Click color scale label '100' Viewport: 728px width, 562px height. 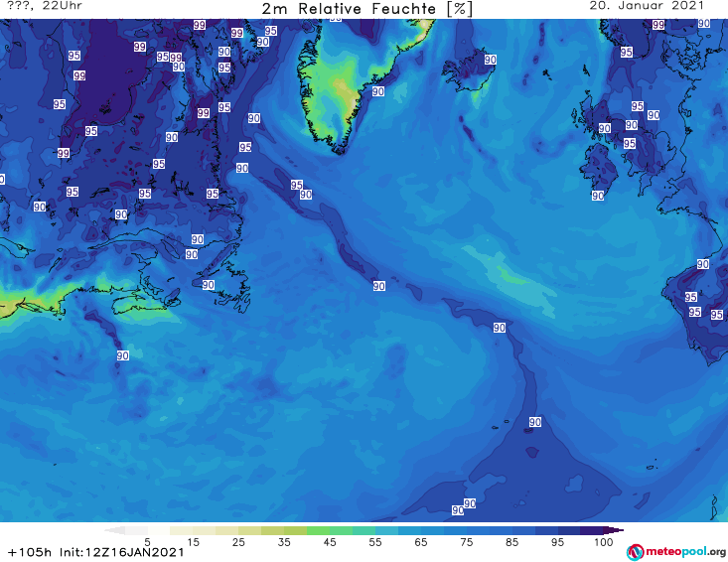[x=604, y=542]
